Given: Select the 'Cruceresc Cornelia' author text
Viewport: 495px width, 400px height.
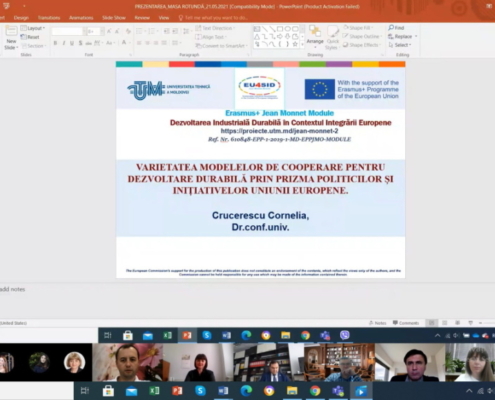Looking at the screenshot, I should click(x=260, y=215).
